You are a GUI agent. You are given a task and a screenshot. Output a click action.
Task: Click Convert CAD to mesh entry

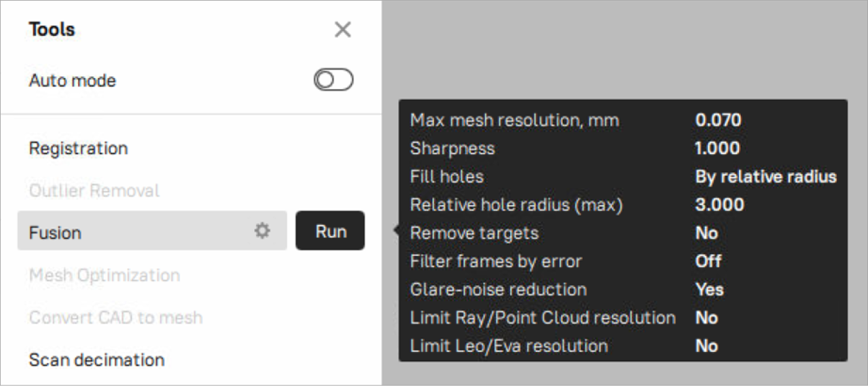click(x=115, y=318)
